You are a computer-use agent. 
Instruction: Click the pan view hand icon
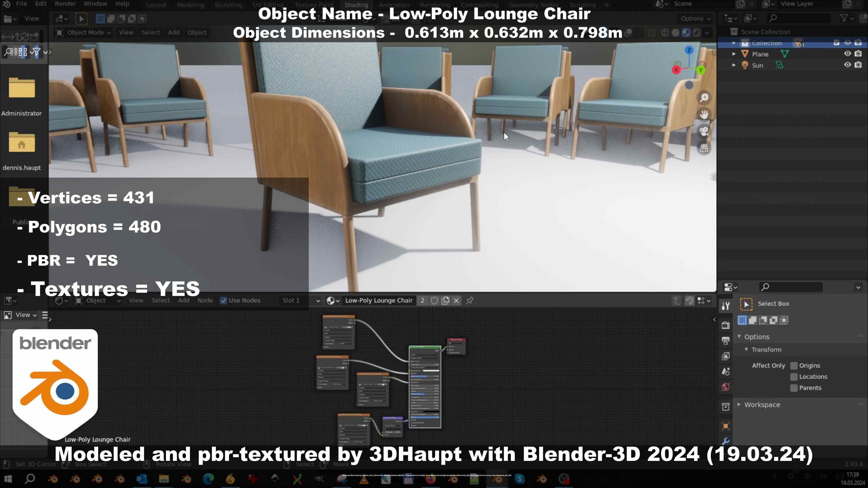[704, 115]
